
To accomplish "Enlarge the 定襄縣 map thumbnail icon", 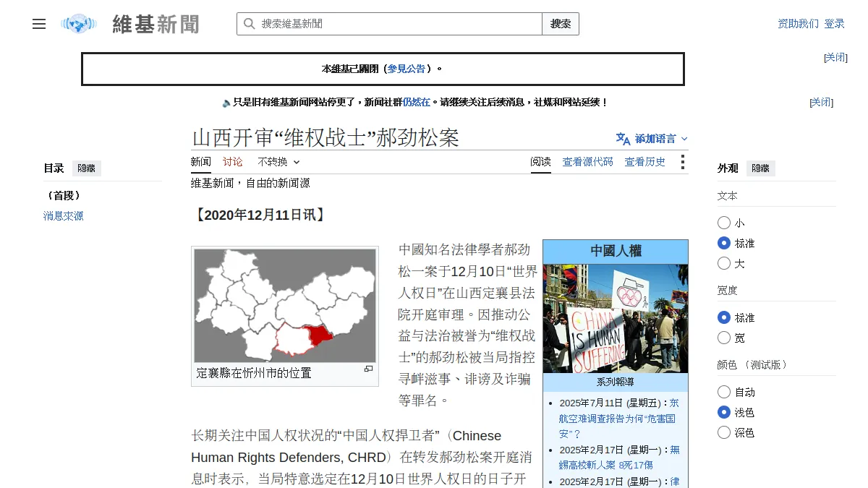I will 368,369.
